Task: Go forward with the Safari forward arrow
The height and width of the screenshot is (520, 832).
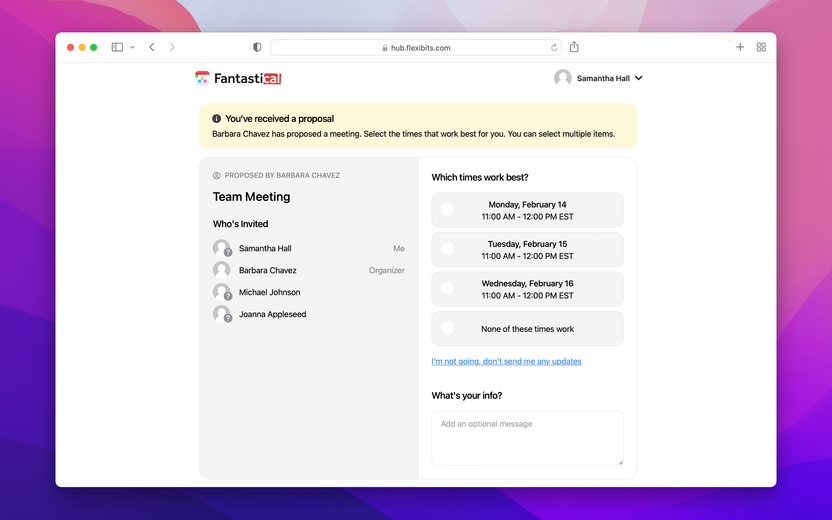Action: pyautogui.click(x=172, y=47)
